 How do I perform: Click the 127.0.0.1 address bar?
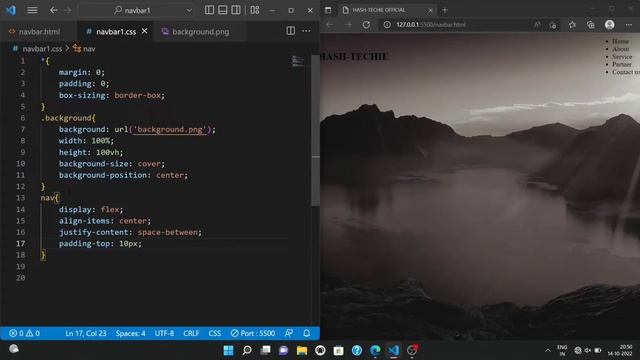coord(431,24)
